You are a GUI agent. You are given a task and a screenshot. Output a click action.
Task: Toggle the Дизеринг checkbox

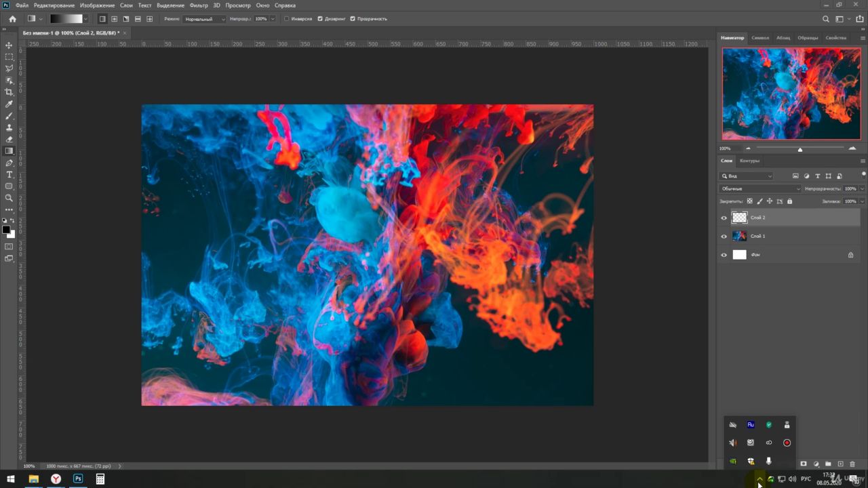(x=320, y=19)
